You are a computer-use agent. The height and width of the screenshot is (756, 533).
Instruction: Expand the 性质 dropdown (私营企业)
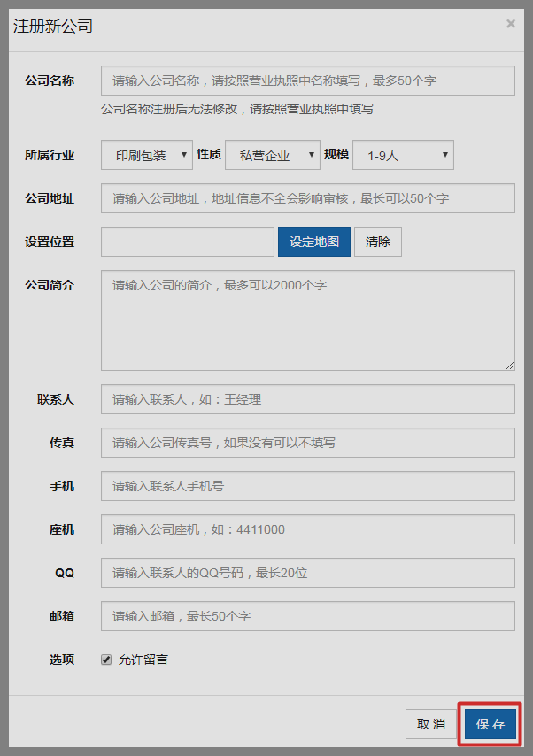(273, 155)
